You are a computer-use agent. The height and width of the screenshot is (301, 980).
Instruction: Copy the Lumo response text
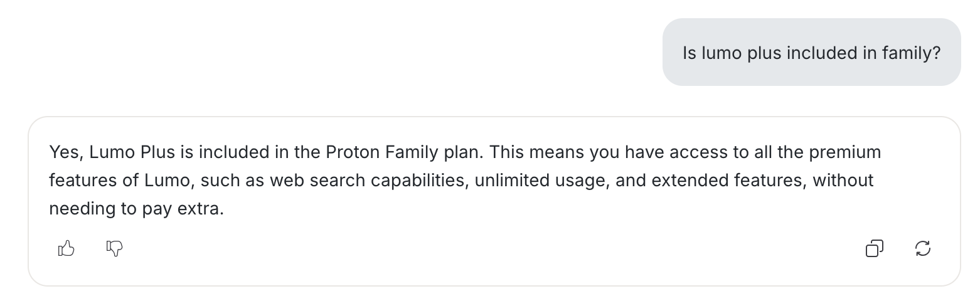[874, 249]
